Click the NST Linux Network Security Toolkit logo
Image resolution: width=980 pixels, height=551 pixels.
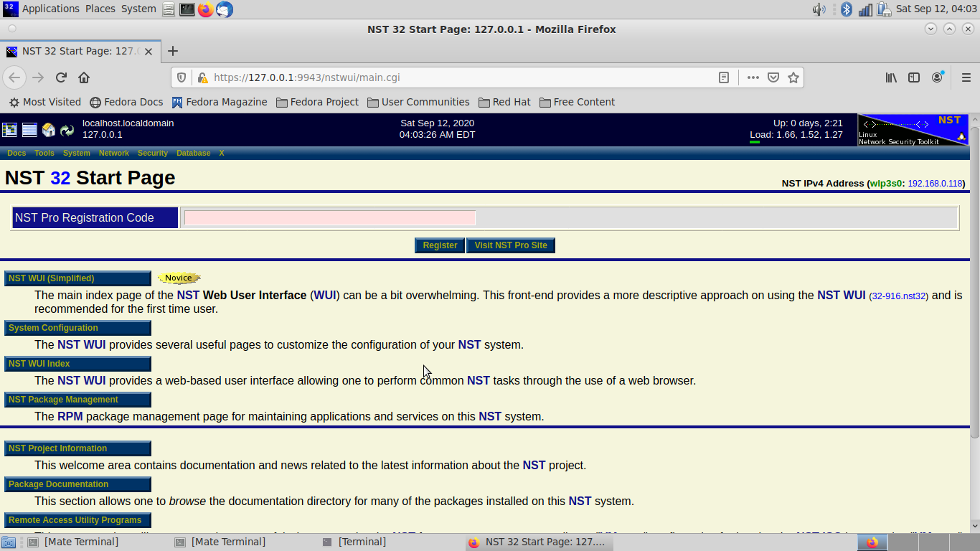click(x=913, y=130)
